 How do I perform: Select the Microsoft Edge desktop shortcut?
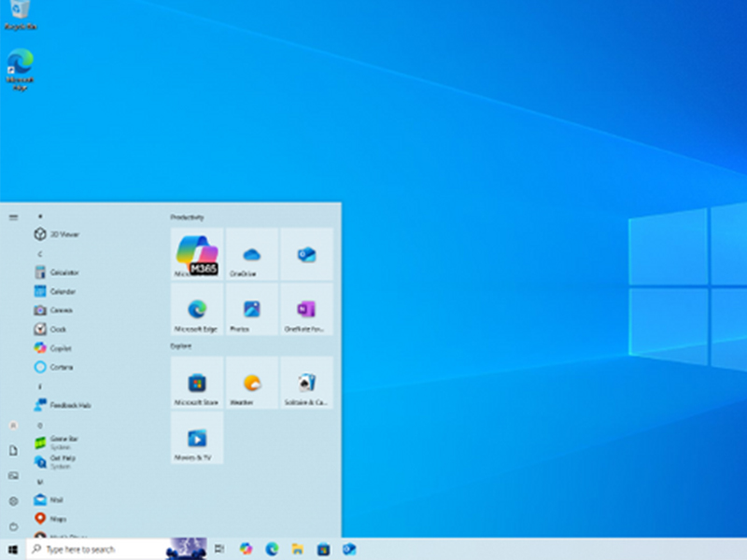[20, 69]
